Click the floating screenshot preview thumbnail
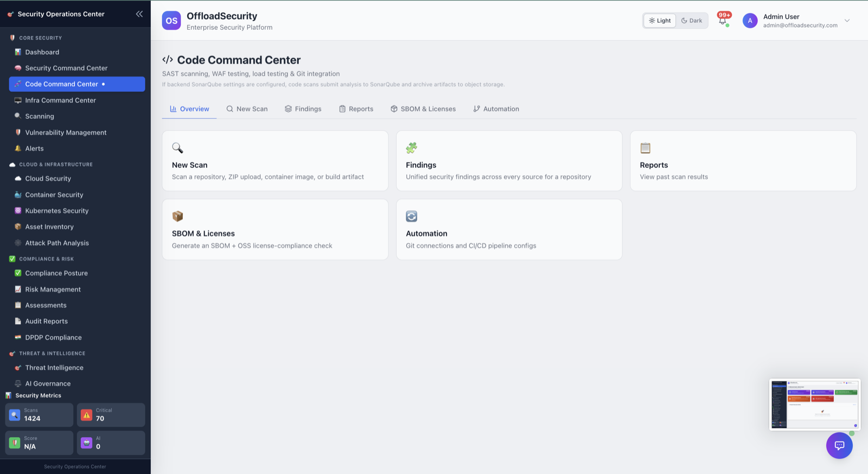868x474 pixels. 814,405
